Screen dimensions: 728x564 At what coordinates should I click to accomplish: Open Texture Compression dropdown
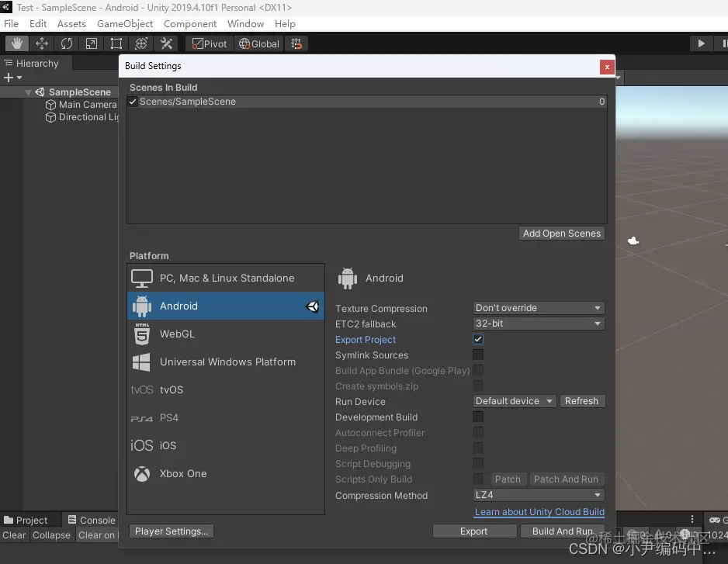(539, 308)
